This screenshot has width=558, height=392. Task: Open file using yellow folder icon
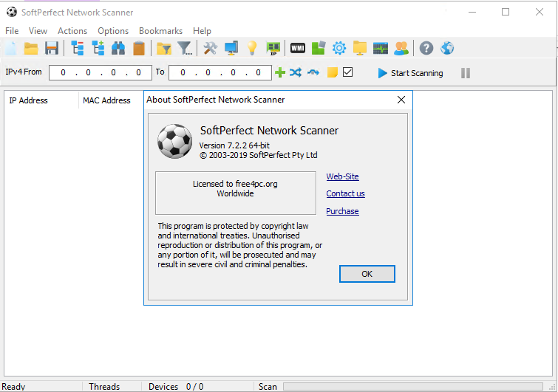(31, 48)
